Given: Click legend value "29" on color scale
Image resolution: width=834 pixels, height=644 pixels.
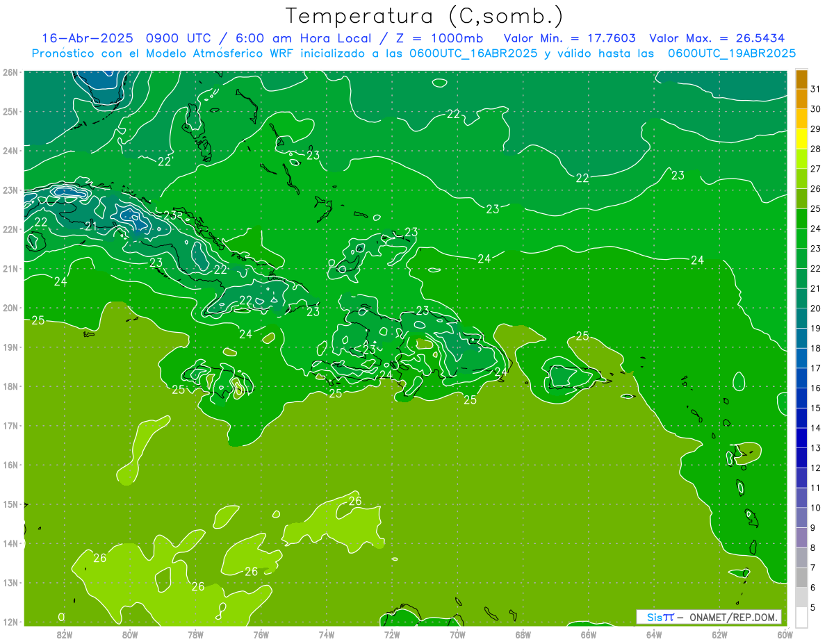Looking at the screenshot, I should tap(816, 129).
